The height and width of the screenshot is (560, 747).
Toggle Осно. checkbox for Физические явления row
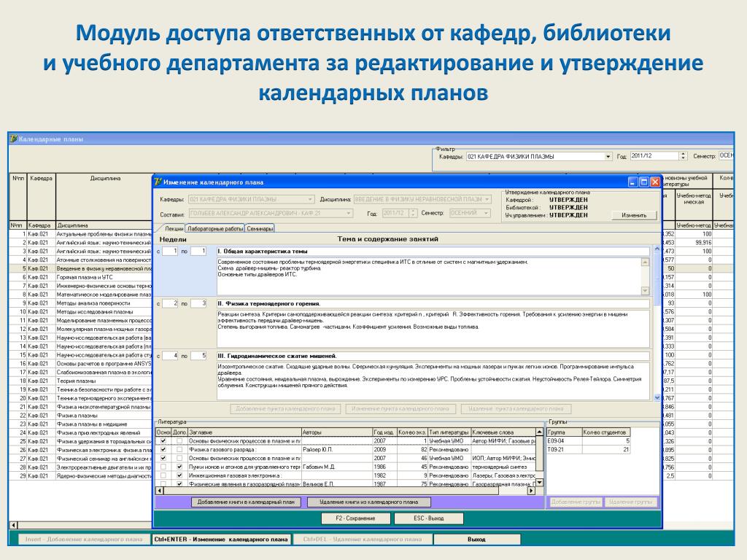(163, 484)
